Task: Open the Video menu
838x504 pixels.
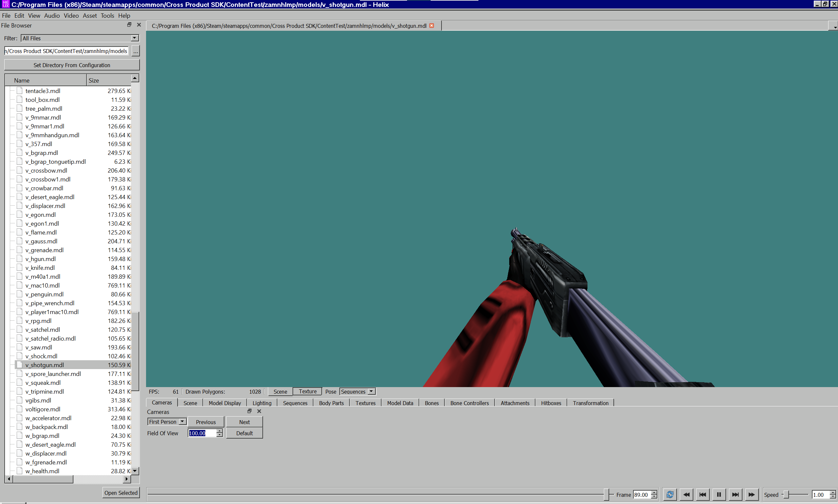Action: click(x=71, y=16)
